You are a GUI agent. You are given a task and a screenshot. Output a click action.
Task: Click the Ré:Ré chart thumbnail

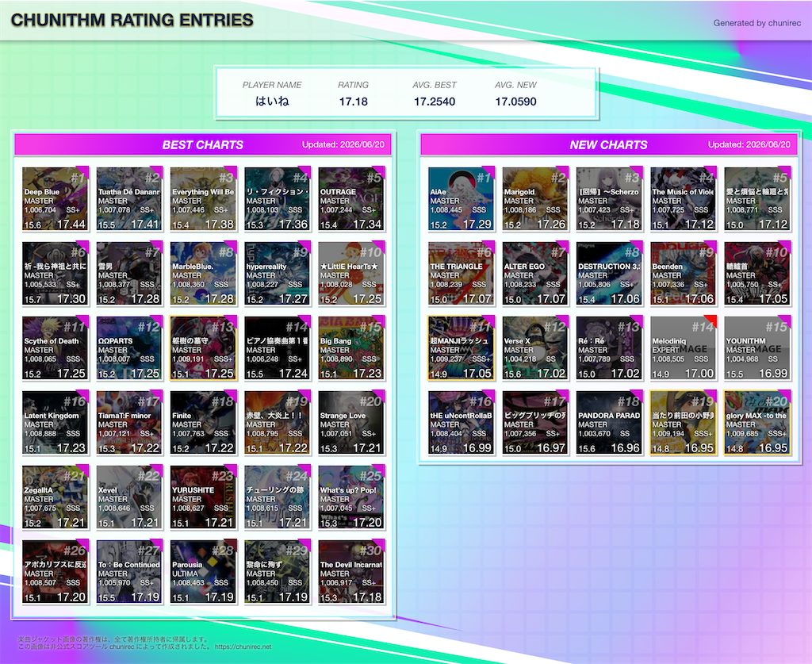[610, 348]
